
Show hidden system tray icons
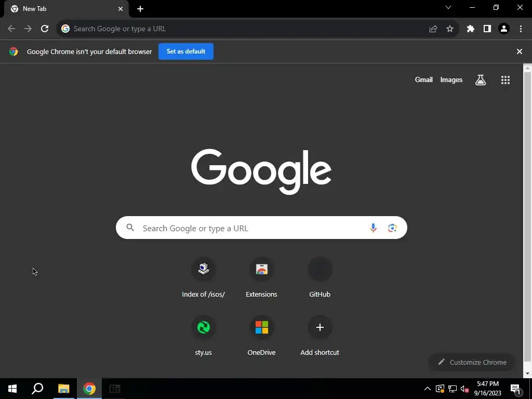point(428,389)
